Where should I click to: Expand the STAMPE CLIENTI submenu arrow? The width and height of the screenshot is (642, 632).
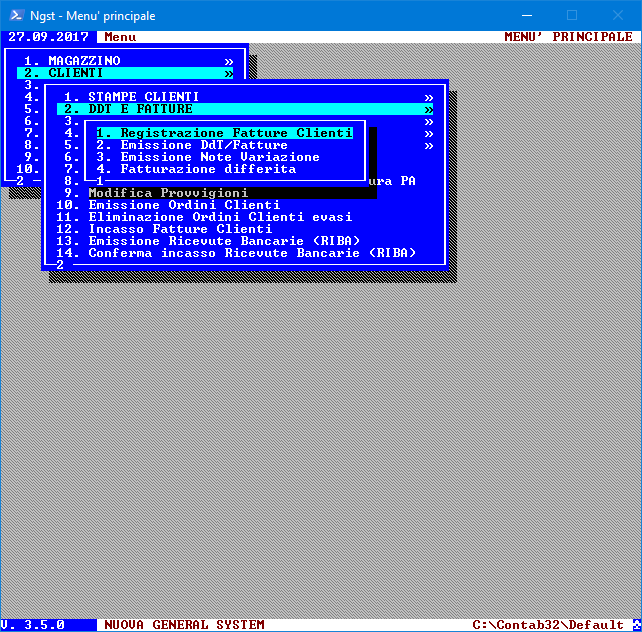pos(428,97)
